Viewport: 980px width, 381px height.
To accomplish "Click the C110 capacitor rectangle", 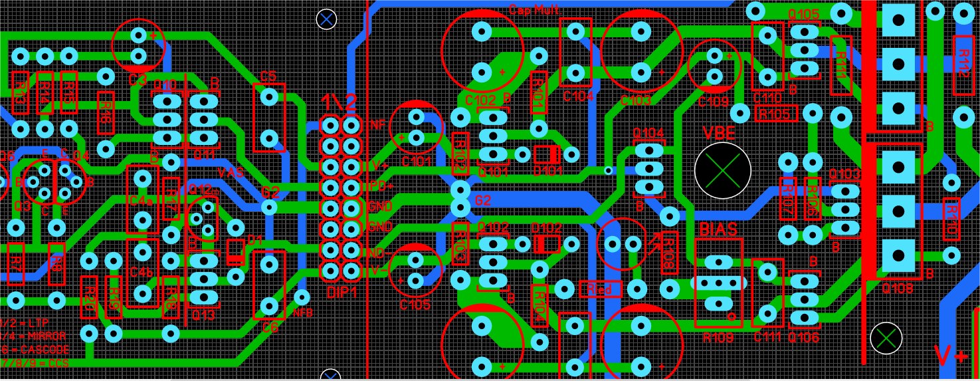I will click(767, 56).
